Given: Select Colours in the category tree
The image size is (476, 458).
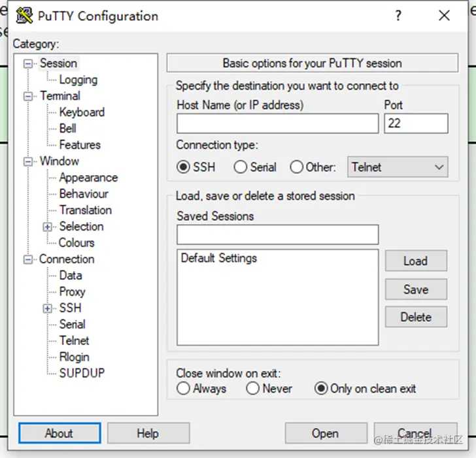Looking at the screenshot, I should [76, 242].
